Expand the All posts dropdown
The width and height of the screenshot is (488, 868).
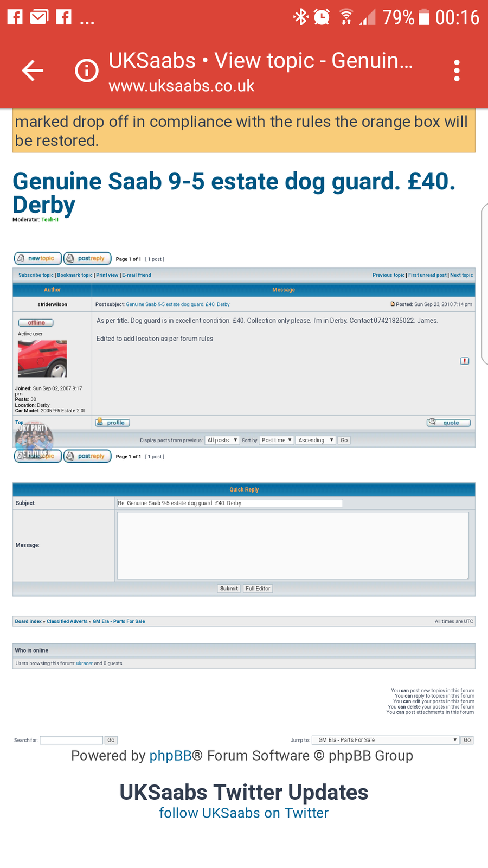[x=222, y=441]
